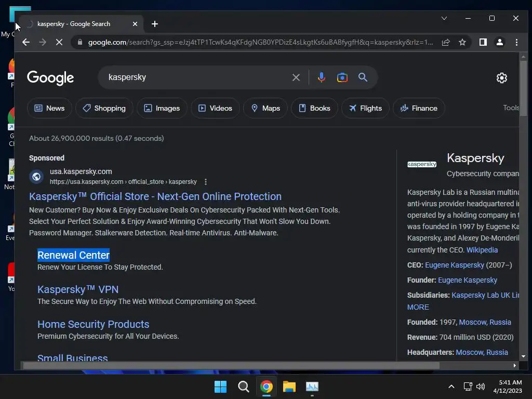Click the horizontal scrollbar right arrow
Viewport: 532px width, 399px height.
tap(515, 365)
